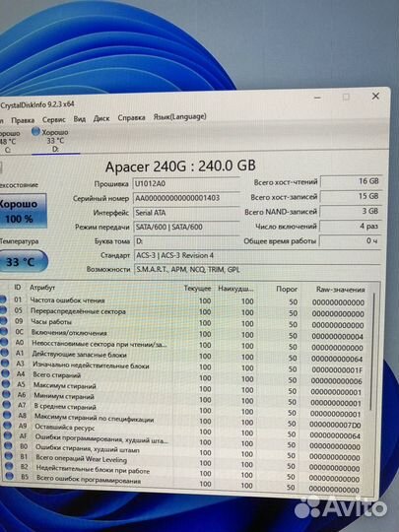
Task: Click status icon of attribute A1 row
Action: pos(5,353)
